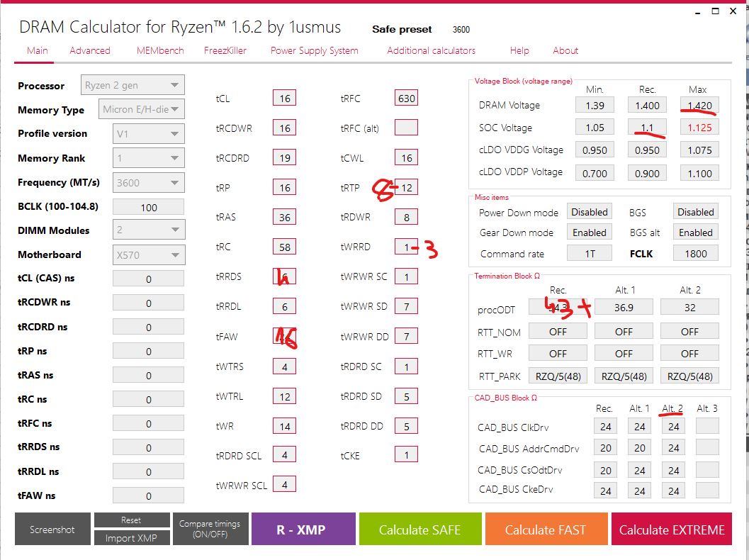Click the tWR value 14
749x560 pixels.
coord(285,426)
